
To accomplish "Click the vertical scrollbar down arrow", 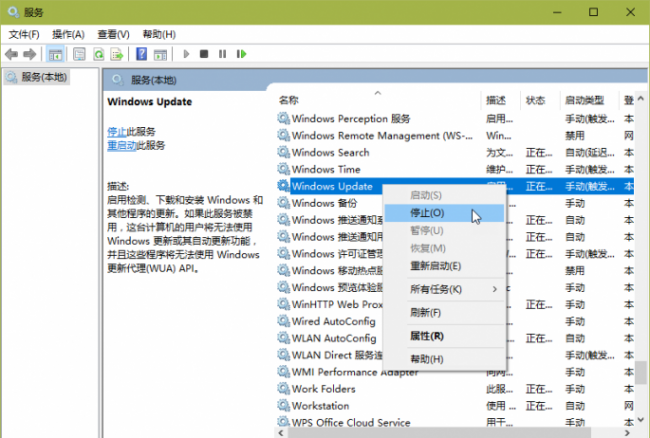I will (x=641, y=419).
